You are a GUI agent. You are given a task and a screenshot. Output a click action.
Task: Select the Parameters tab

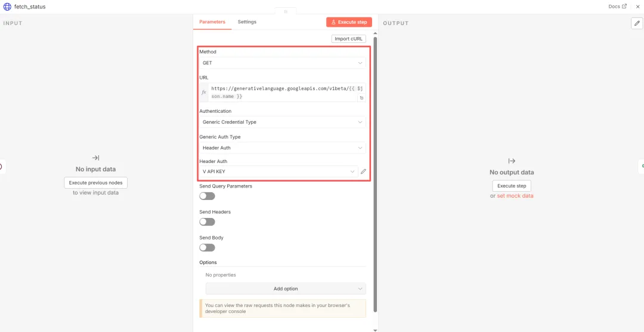pyautogui.click(x=212, y=22)
